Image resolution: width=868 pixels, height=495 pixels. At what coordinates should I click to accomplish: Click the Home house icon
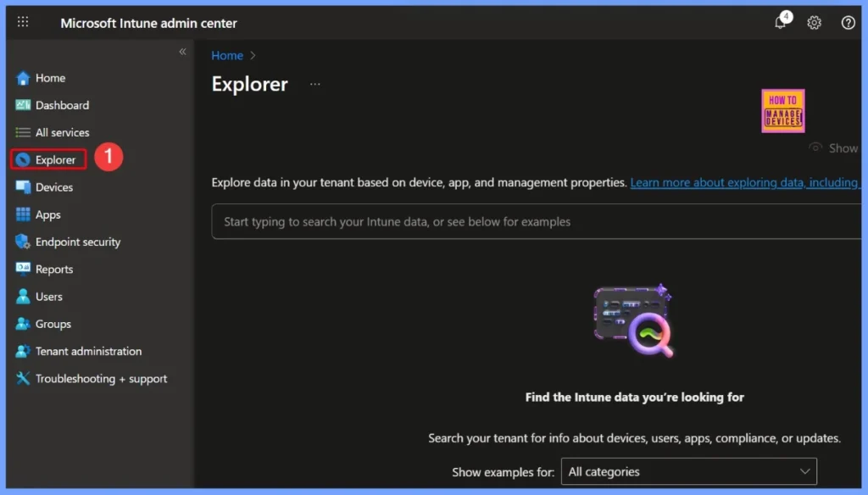click(23, 78)
